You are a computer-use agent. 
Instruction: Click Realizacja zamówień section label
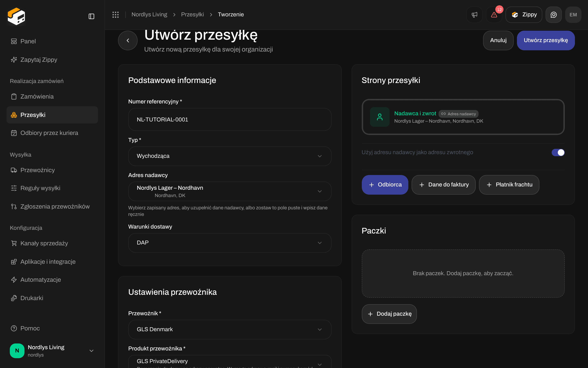click(37, 81)
